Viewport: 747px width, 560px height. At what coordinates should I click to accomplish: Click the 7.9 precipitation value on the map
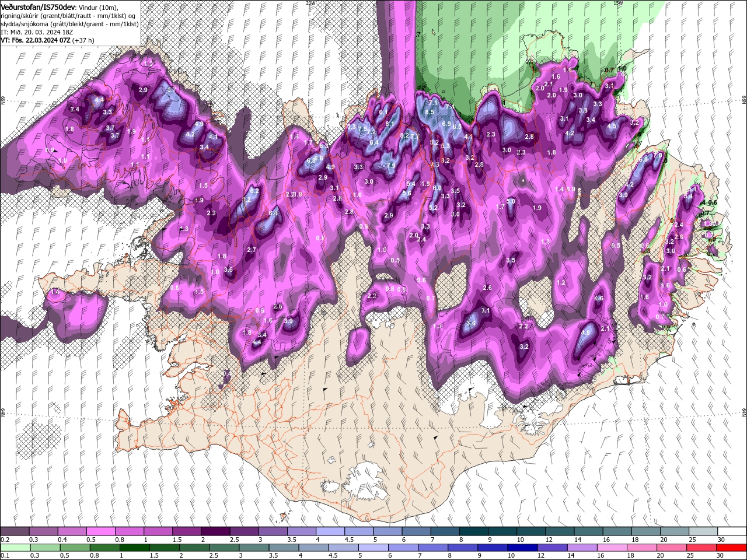pyautogui.click(x=391, y=166)
